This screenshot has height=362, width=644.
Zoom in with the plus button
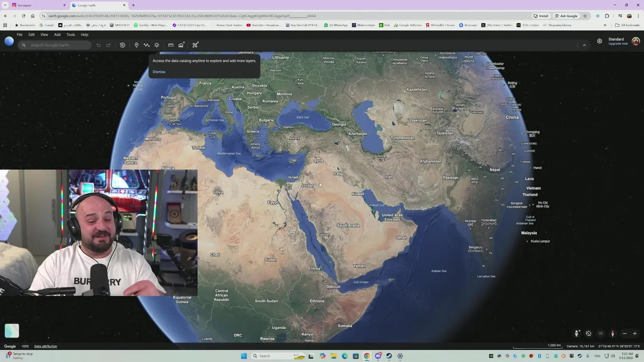[x=635, y=333]
